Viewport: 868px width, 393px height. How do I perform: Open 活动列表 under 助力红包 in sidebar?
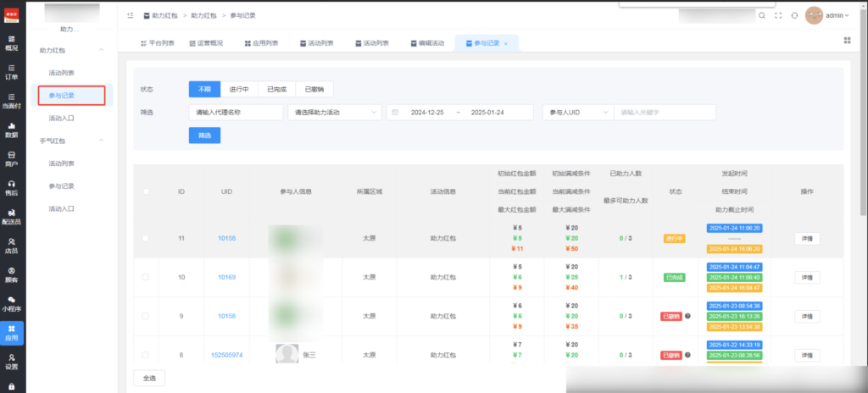pos(61,73)
